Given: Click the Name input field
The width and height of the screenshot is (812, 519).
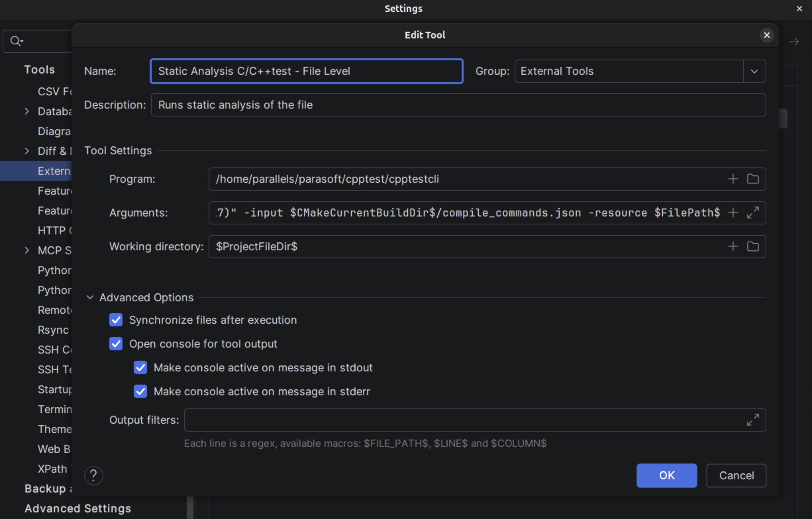Looking at the screenshot, I should point(307,71).
